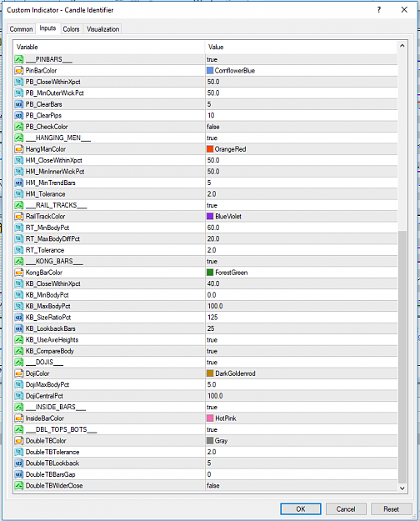The width and height of the screenshot is (420, 521).
Task: Click the integer icon beside PB_ClearPips
Action: click(19, 115)
